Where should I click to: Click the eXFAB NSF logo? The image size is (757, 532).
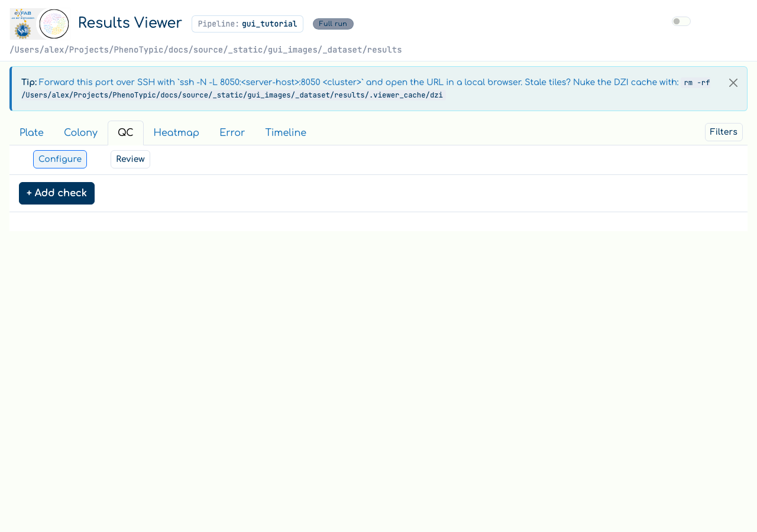(x=24, y=24)
